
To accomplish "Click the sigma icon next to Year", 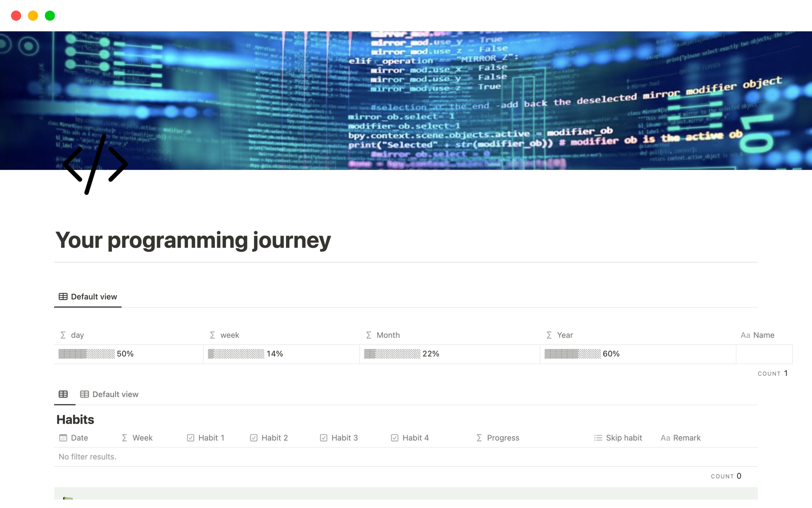I will (x=549, y=335).
